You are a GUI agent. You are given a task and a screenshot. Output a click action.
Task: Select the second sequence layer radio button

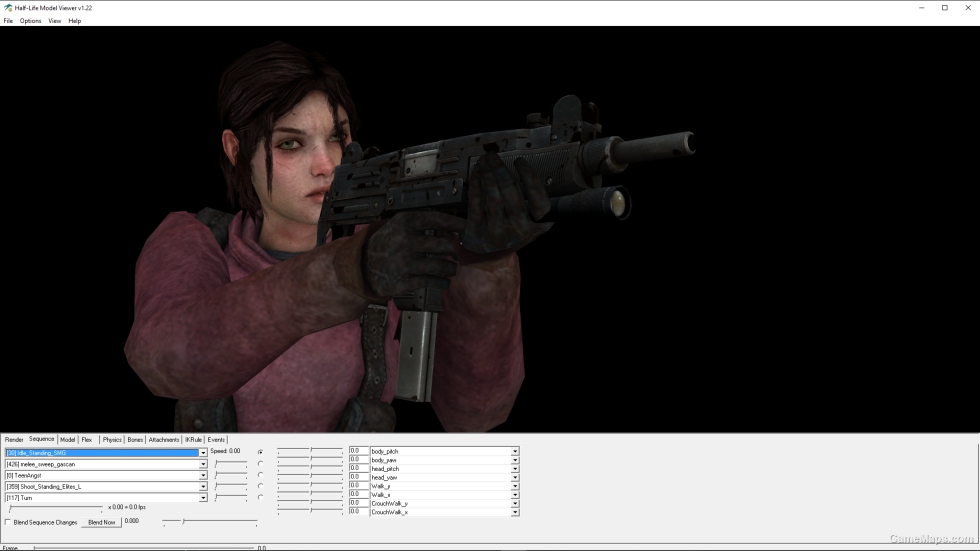[261, 464]
